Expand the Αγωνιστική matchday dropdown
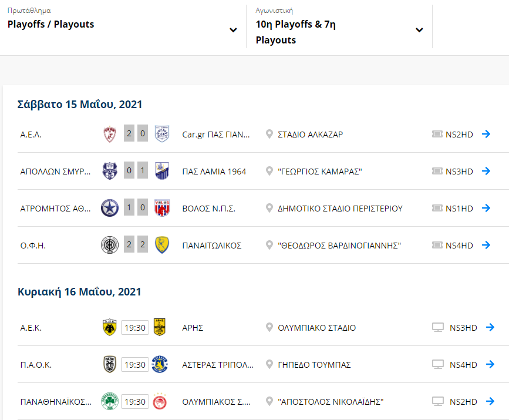Image resolution: width=509 pixels, height=420 pixels. tap(419, 30)
